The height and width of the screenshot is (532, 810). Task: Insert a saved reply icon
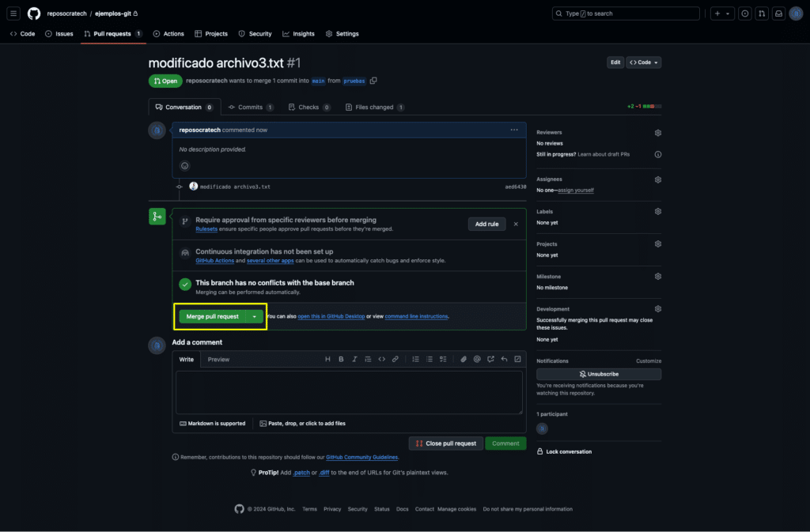[x=504, y=359]
